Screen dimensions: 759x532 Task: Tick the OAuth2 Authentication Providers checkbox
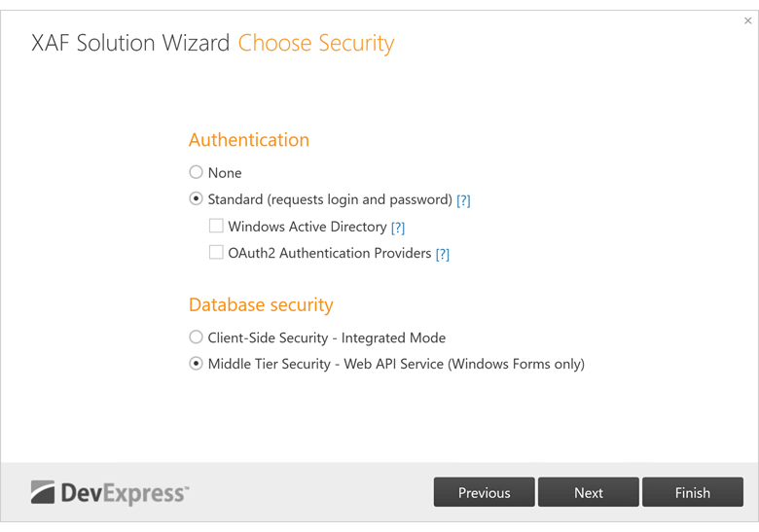tap(216, 253)
